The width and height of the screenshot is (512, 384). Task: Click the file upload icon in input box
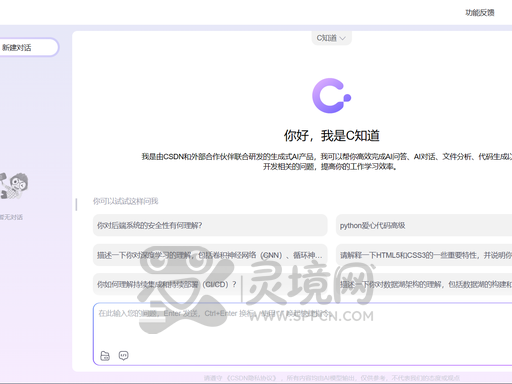tap(105, 356)
